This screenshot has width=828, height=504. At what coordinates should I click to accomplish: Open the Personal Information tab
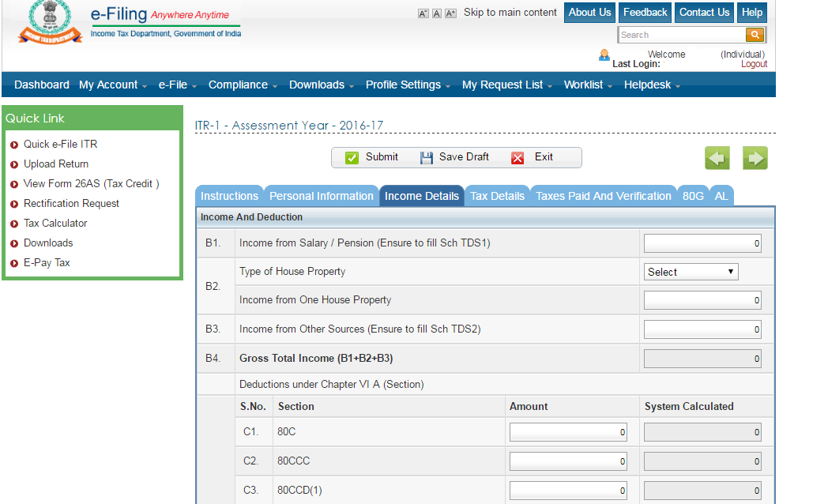point(321,196)
